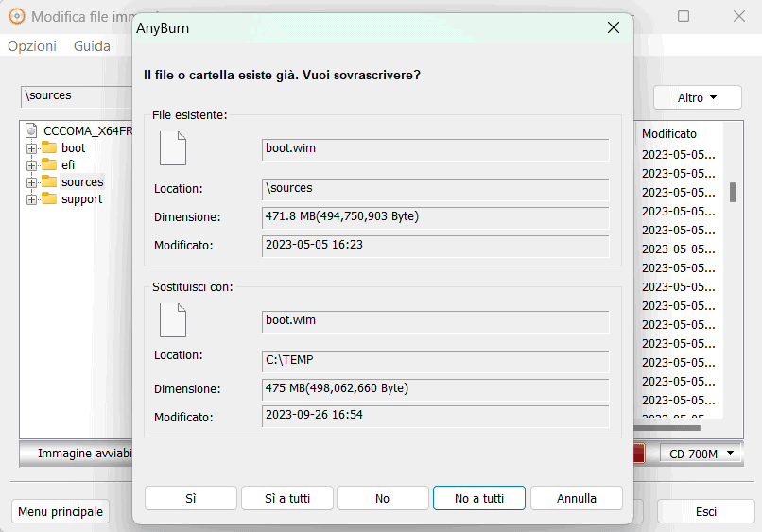This screenshot has height=532, width=762.
Task: Click the existing file document icon
Action: point(173,148)
